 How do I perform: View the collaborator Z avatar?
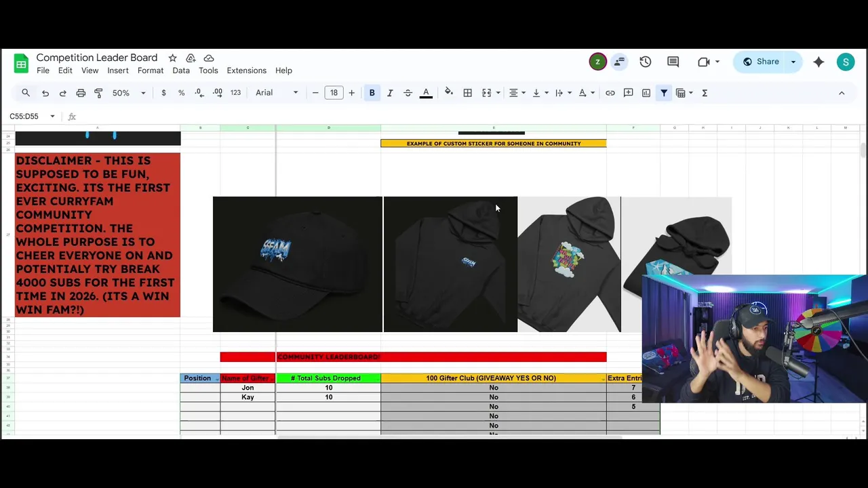(x=597, y=62)
